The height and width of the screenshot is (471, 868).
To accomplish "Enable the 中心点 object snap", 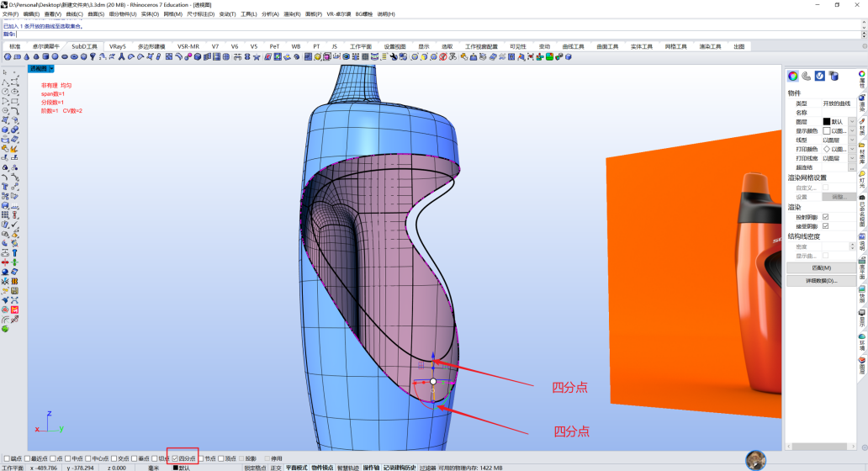I will [88, 458].
